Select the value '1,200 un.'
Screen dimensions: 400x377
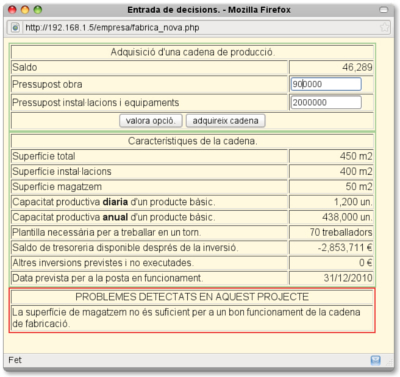coord(353,202)
